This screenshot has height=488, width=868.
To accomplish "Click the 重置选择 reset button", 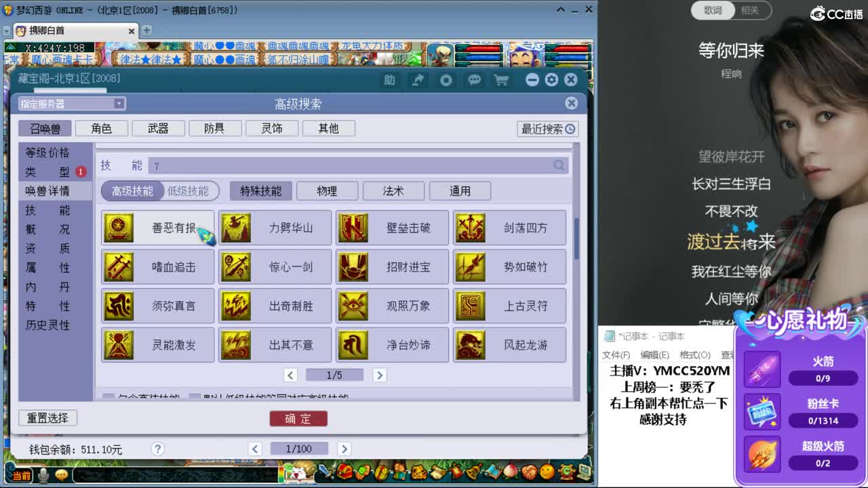I will point(48,418).
